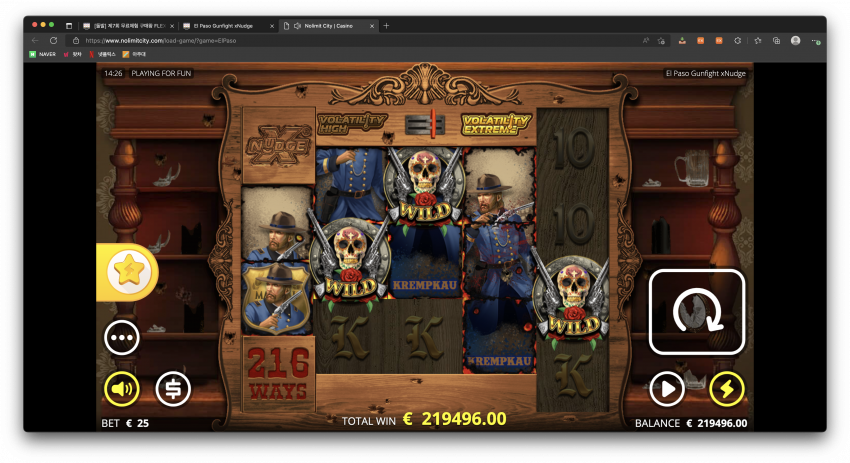Switch to El Paso Gunfight xNudge tab
850x463 pixels.
coord(223,25)
